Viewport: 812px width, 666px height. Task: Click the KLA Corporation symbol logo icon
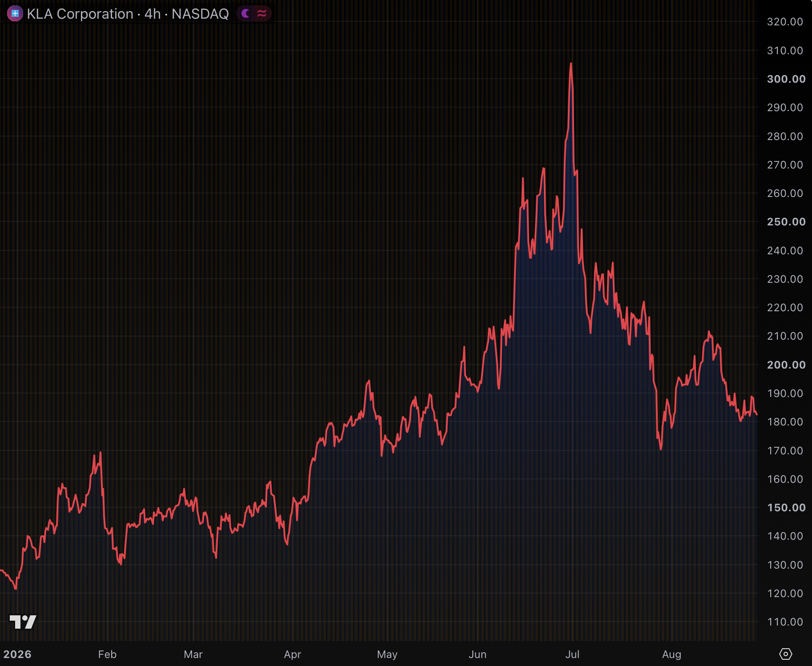pos(15,13)
